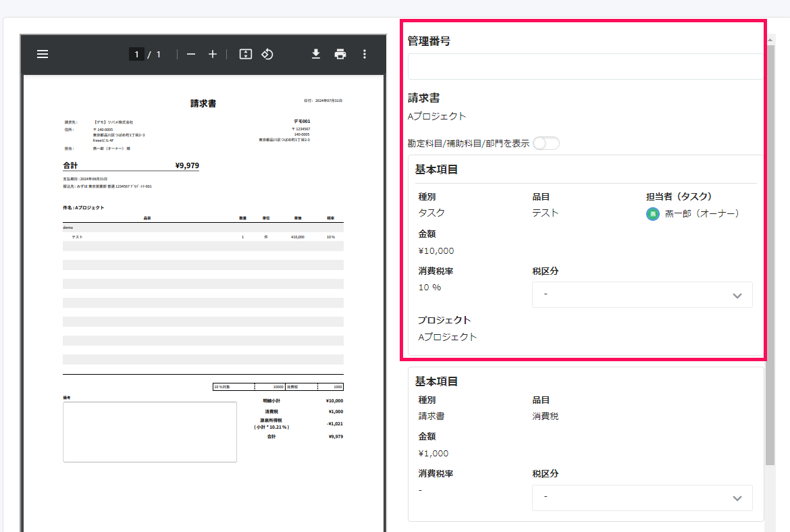
Task: Download the invoice PDF
Action: (316, 54)
